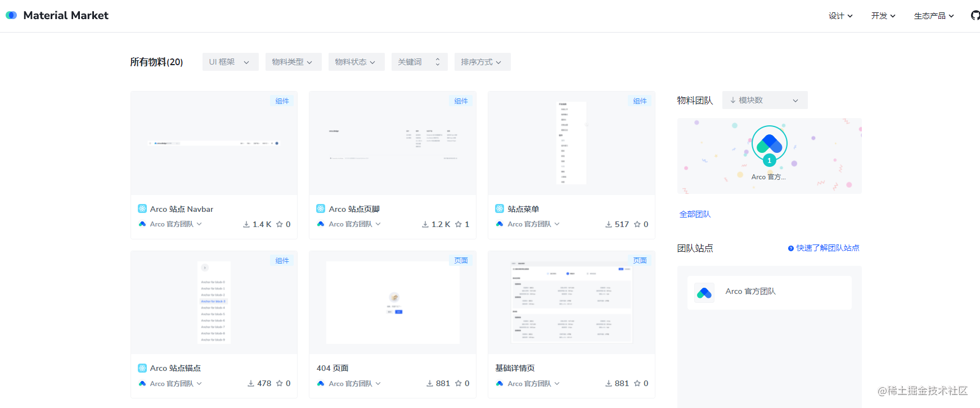980x408 pixels.
Task: Open the Arco 官方团队 team site card
Action: [x=769, y=292]
